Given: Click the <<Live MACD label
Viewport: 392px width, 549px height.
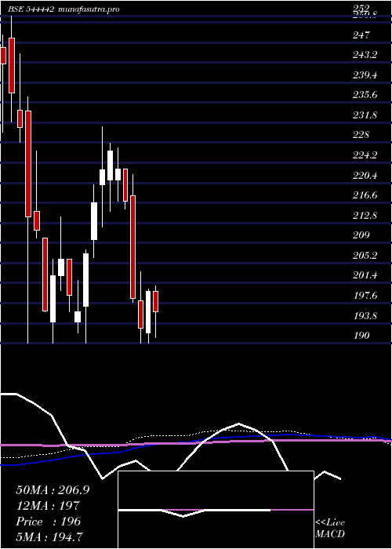Looking at the screenshot, I should point(330,528).
